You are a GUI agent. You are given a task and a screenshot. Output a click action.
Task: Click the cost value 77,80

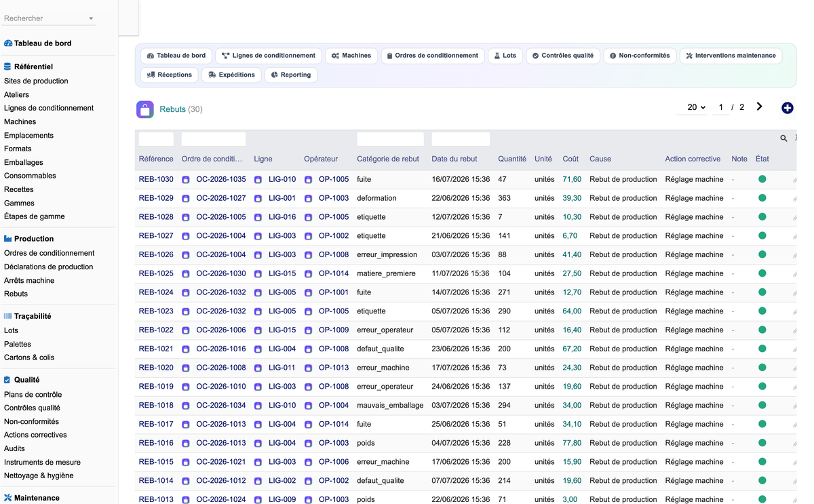572,443
